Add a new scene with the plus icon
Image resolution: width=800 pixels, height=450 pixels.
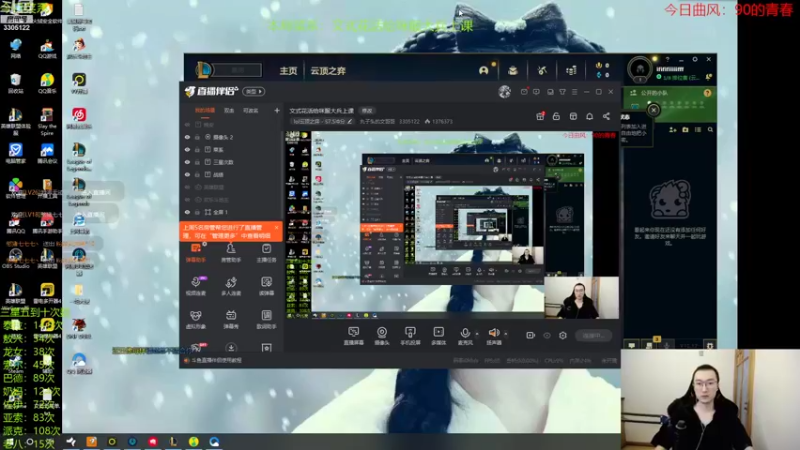(277, 110)
